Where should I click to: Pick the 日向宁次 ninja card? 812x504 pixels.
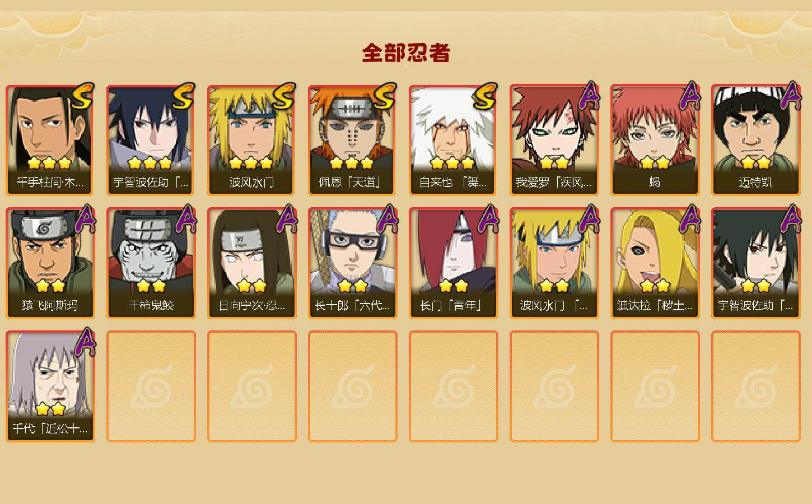tap(252, 263)
